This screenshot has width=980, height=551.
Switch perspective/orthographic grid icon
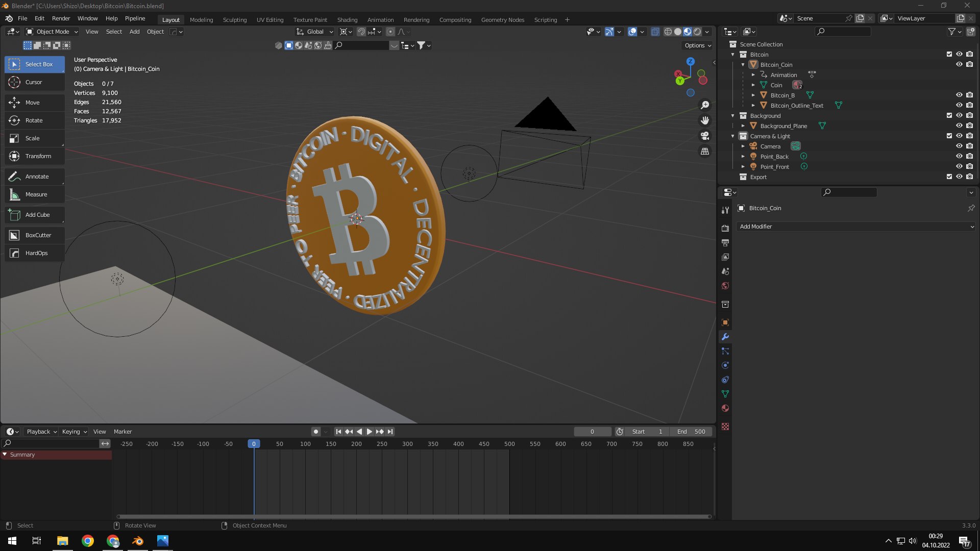tap(705, 151)
